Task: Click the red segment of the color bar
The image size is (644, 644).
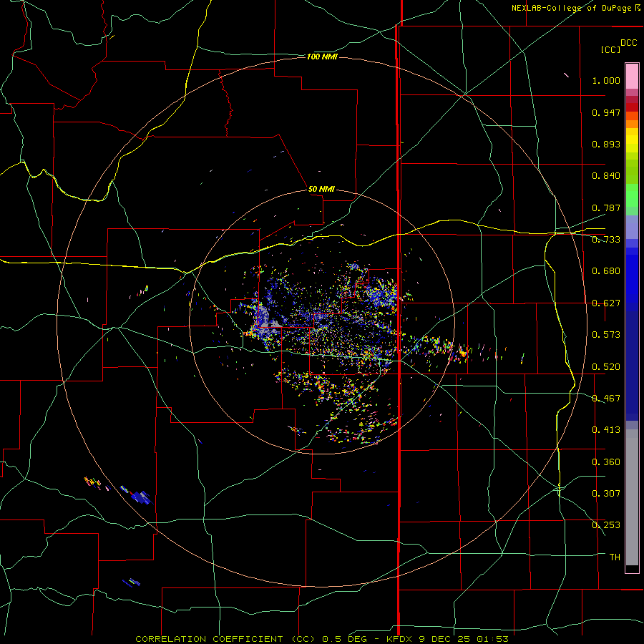Action: tap(632, 107)
